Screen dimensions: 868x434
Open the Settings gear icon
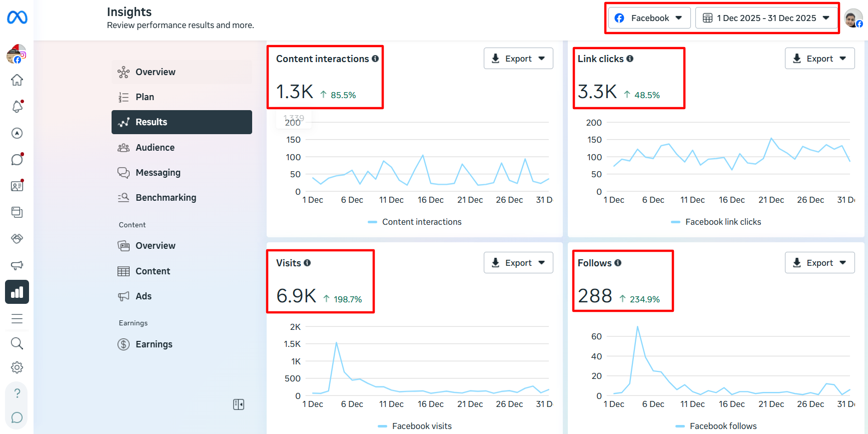pyautogui.click(x=17, y=367)
